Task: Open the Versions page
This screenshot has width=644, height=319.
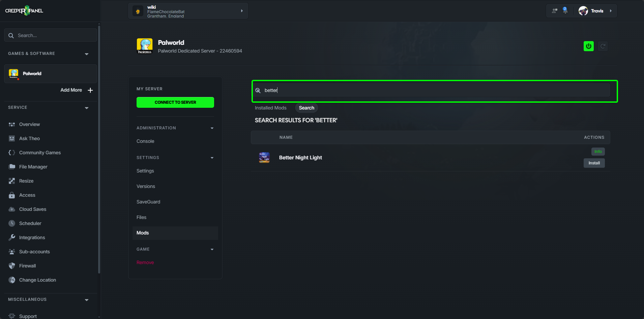Action: coord(146,186)
